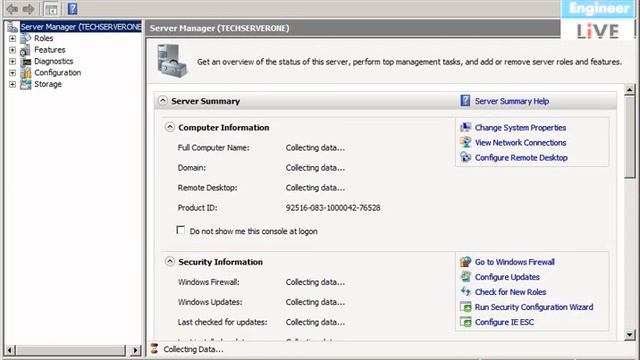Click the main pane scroll down arrow
The width and height of the screenshot is (640, 360).
pyautogui.click(x=630, y=335)
